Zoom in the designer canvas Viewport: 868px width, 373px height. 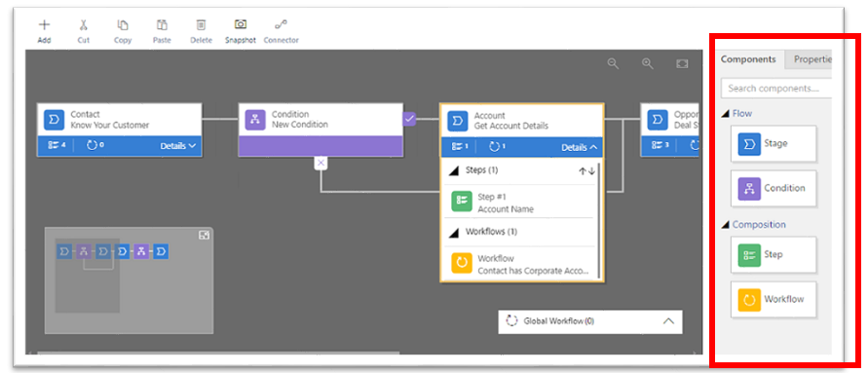(647, 64)
